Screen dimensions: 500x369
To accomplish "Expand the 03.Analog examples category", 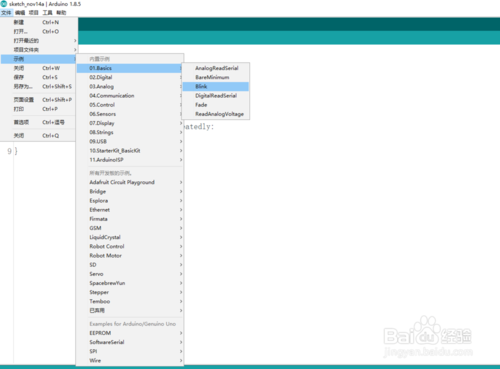I will click(130, 86).
